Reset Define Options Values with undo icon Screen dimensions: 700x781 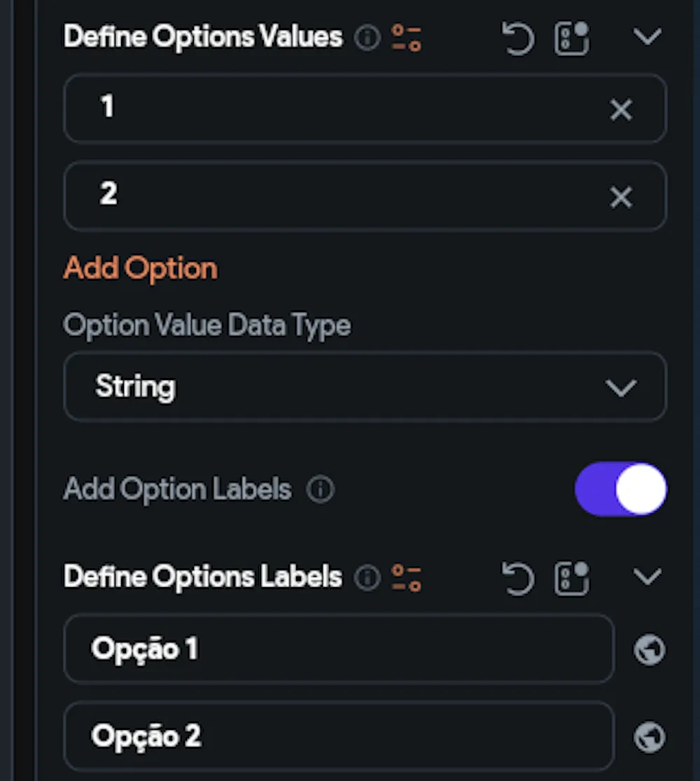click(x=518, y=38)
